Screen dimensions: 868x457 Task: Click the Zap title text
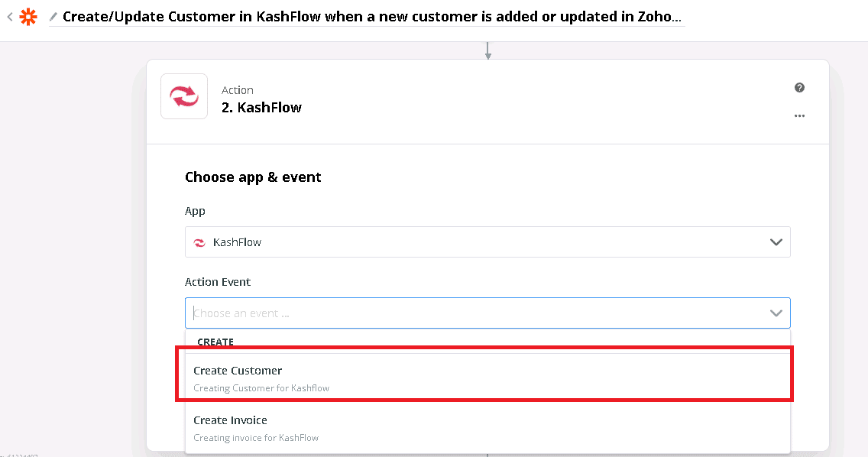[372, 17]
